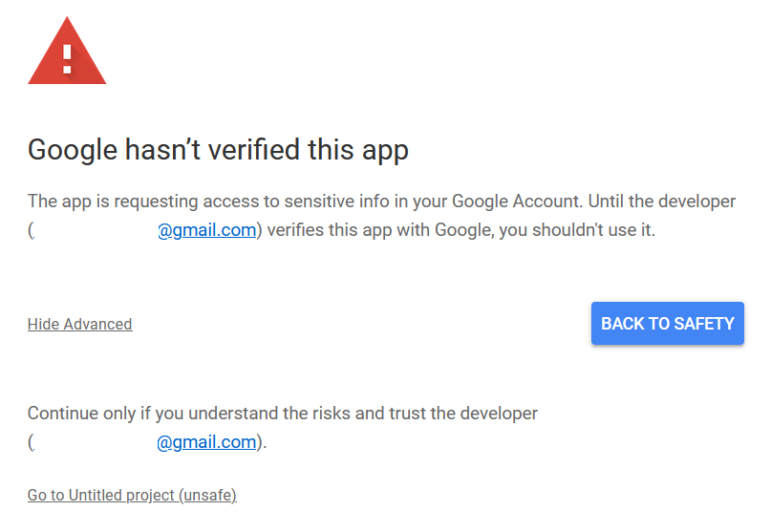Open Go to Untitled project (unsafe) link

132,495
